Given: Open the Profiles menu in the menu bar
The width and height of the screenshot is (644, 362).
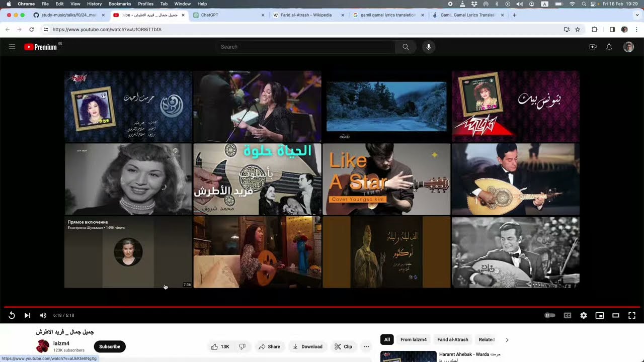Looking at the screenshot, I should pyautogui.click(x=145, y=4).
